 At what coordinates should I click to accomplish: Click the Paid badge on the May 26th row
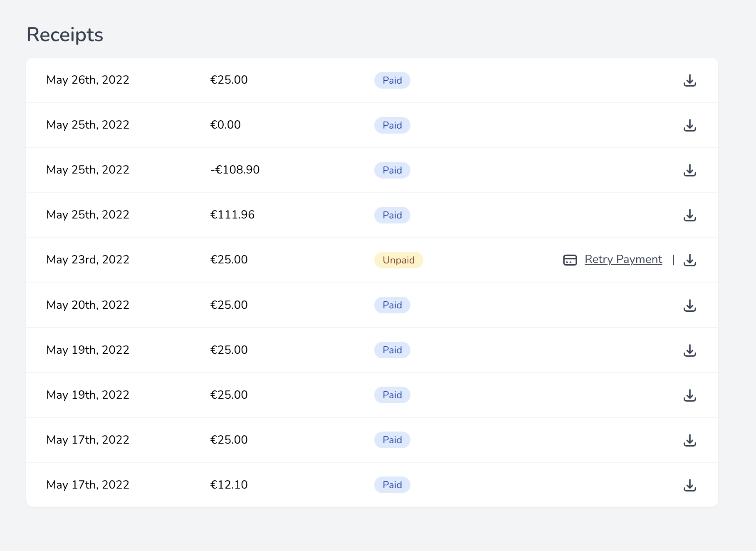(392, 80)
